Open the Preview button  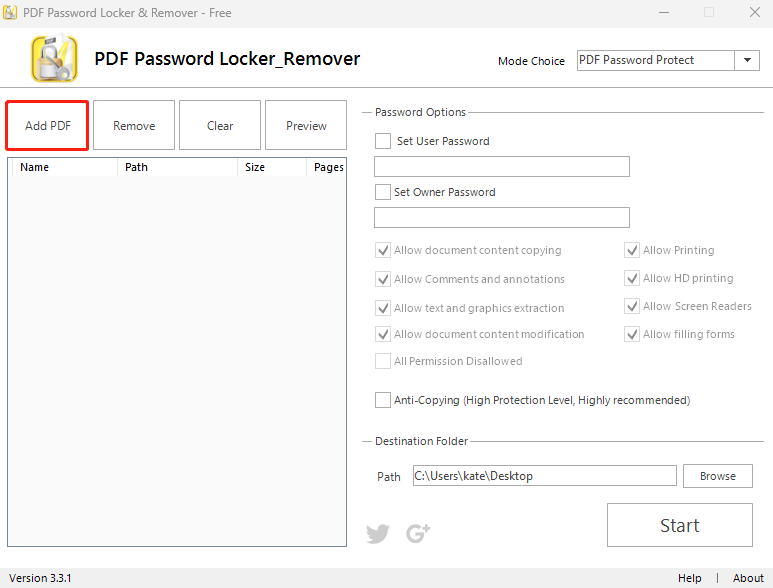pyautogui.click(x=306, y=126)
